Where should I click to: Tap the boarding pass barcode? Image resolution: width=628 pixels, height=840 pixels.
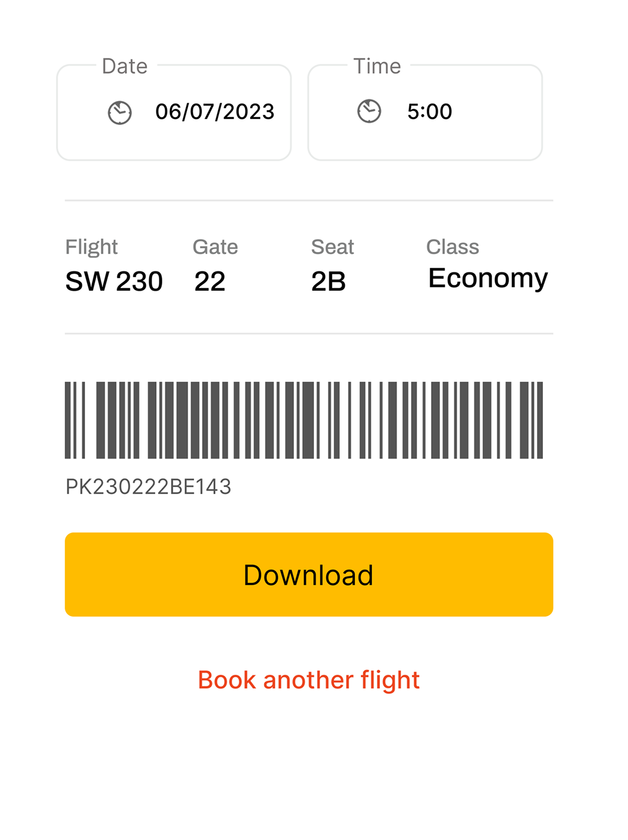[x=304, y=420]
